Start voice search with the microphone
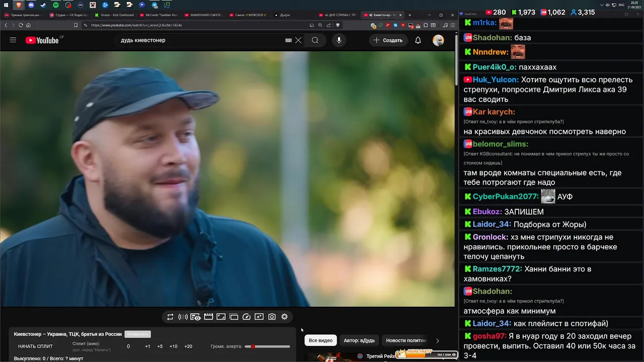 pos(339,40)
